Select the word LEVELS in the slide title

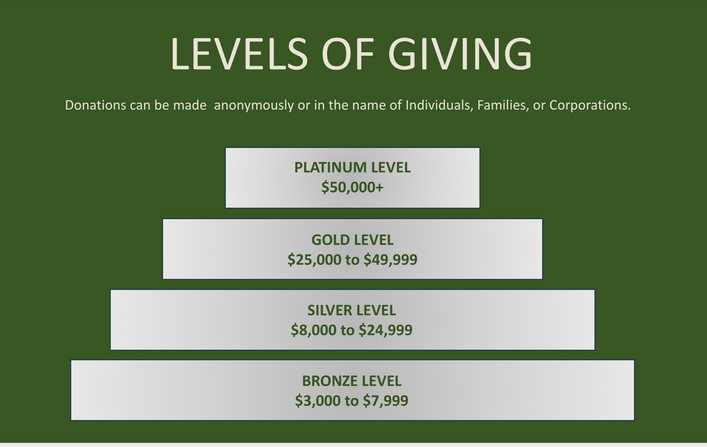click(239, 54)
